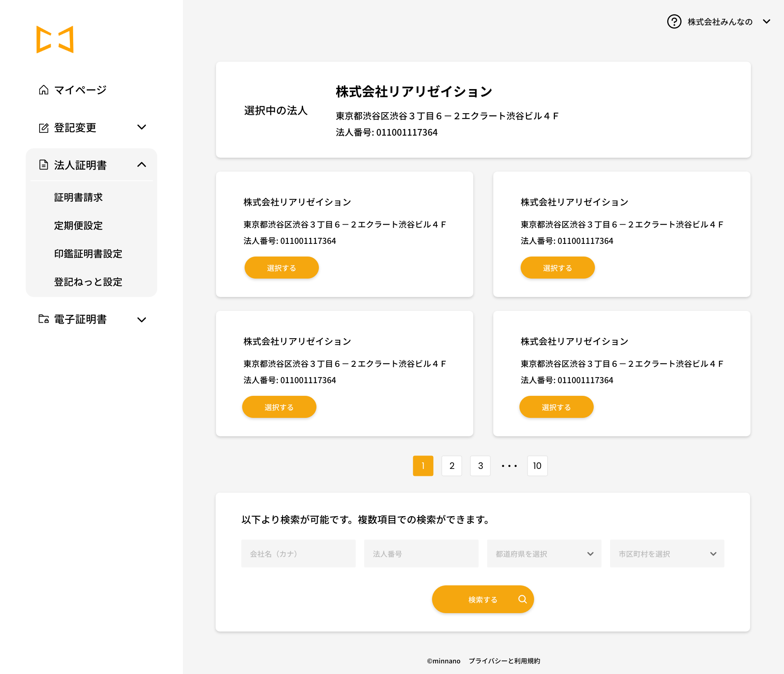This screenshot has height=674, width=784.
Task: Select 印鑑証明書設定 in the sidebar
Action: pos(88,254)
